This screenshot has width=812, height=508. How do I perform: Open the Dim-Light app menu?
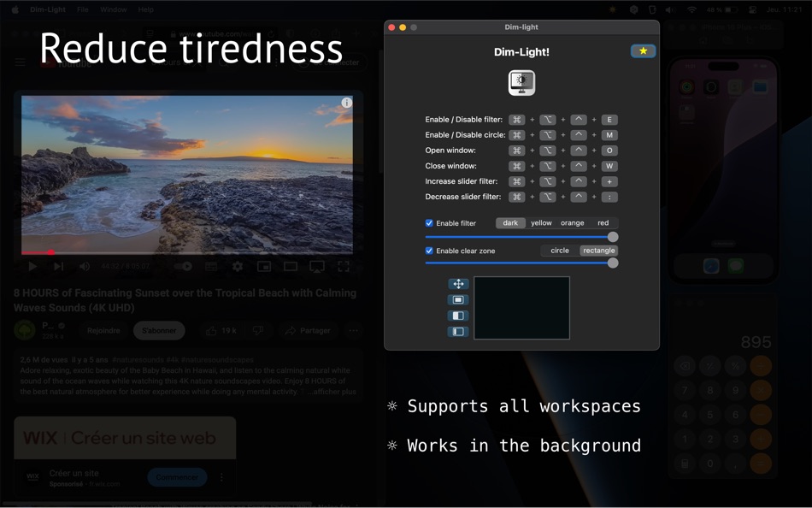tap(48, 9)
